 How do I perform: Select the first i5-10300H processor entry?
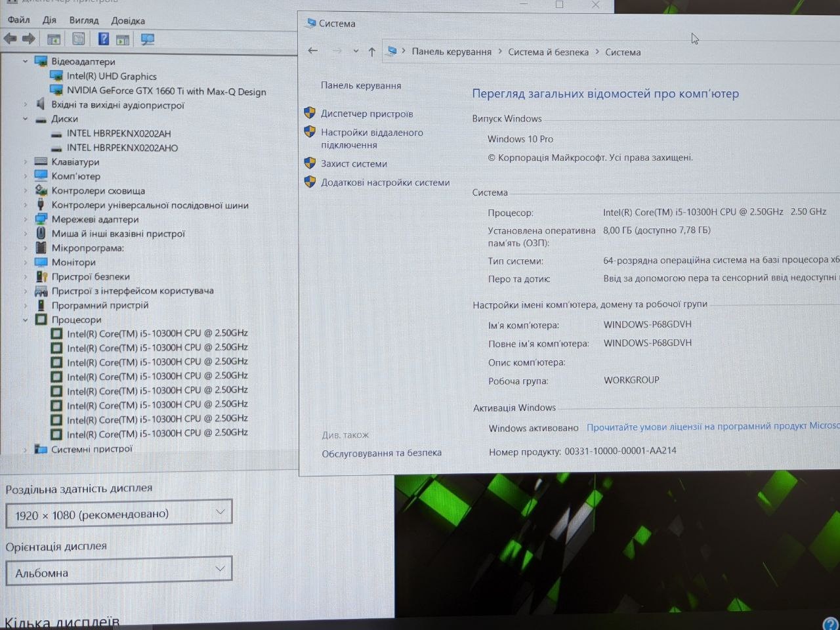[x=157, y=333]
